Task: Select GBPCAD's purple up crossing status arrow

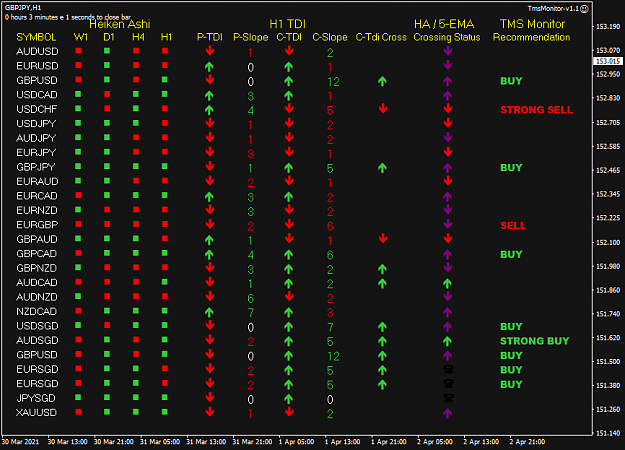Action: (x=447, y=254)
